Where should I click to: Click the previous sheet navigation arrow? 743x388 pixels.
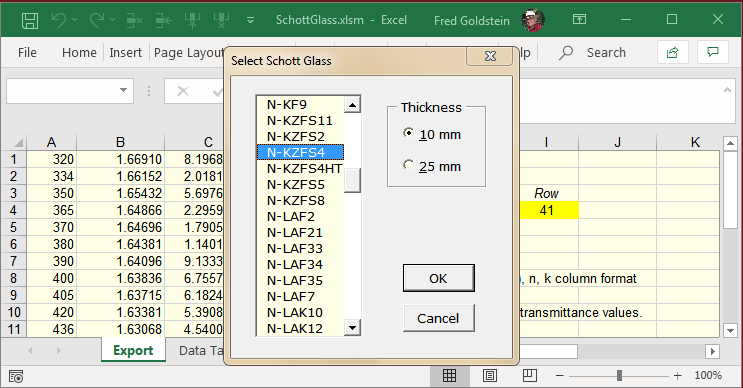(30, 351)
